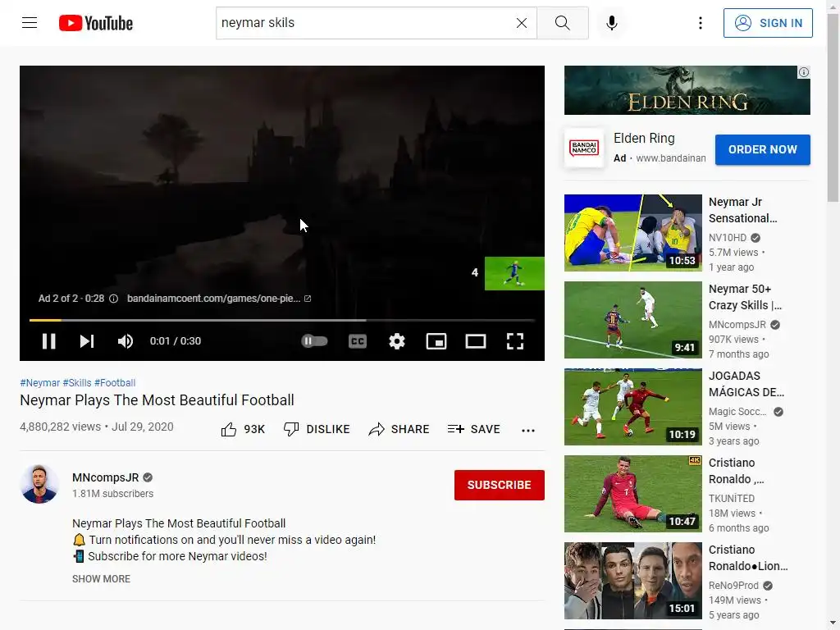Click the Elden Ring banner ad

(x=687, y=90)
